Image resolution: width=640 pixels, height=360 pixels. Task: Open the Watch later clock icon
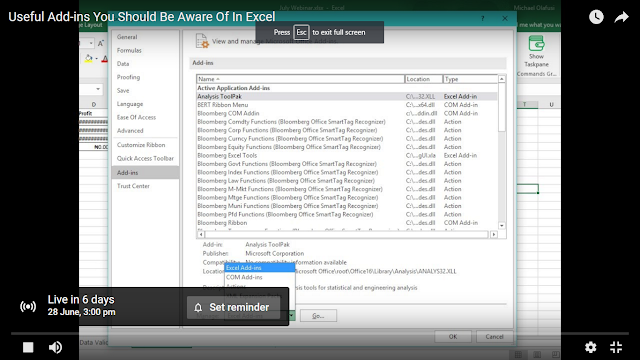pos(596,17)
